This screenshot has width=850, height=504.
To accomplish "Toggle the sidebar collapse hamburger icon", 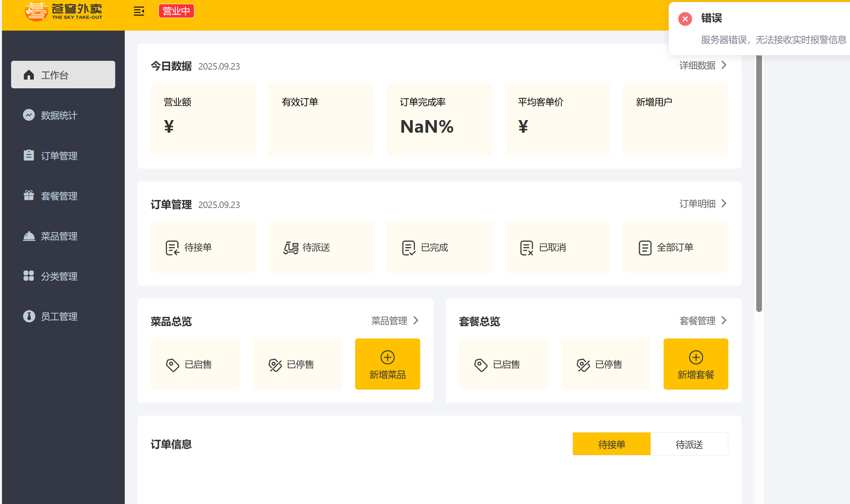I will coord(139,11).
